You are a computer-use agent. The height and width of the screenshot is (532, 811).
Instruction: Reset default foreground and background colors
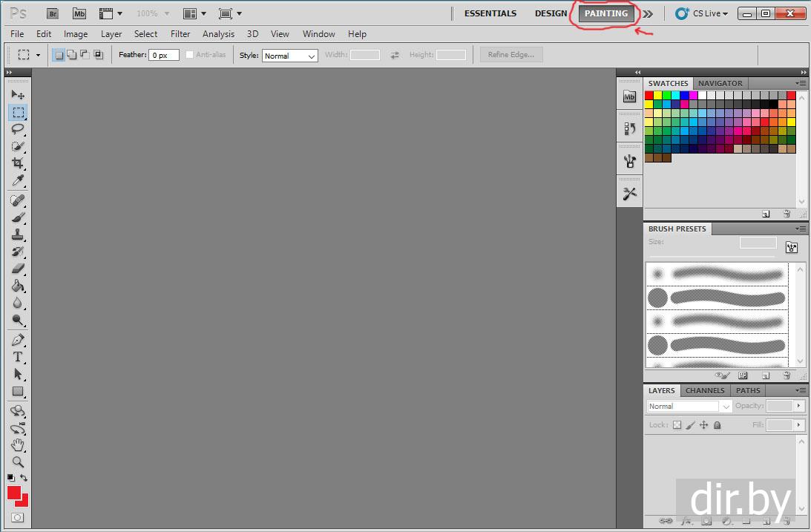pyautogui.click(x=11, y=477)
